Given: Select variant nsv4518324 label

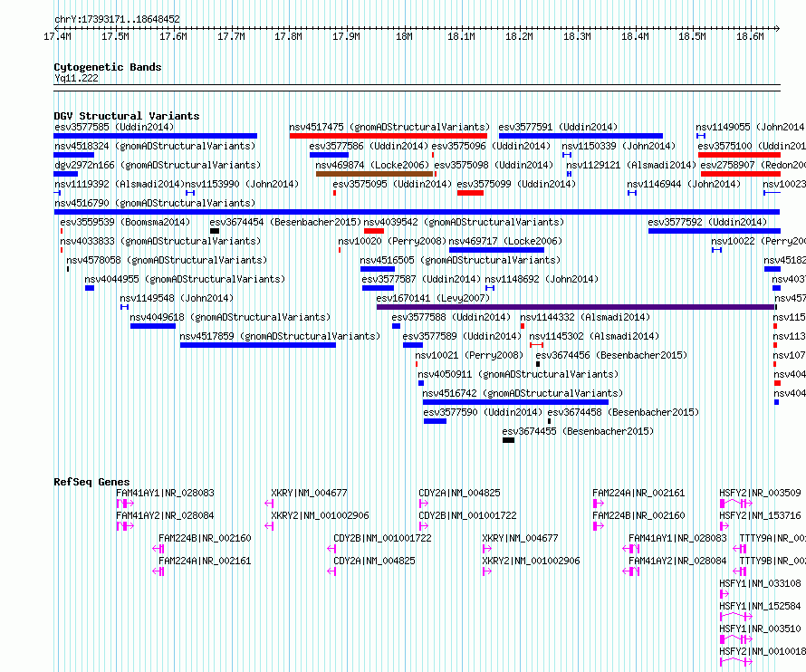Looking at the screenshot, I should 155,146.
